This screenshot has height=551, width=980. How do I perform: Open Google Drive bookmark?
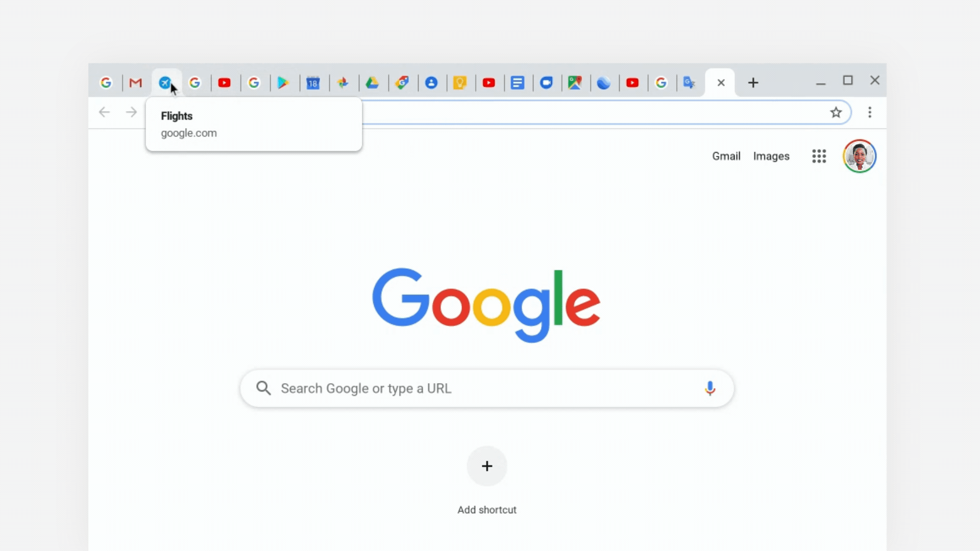[372, 82]
